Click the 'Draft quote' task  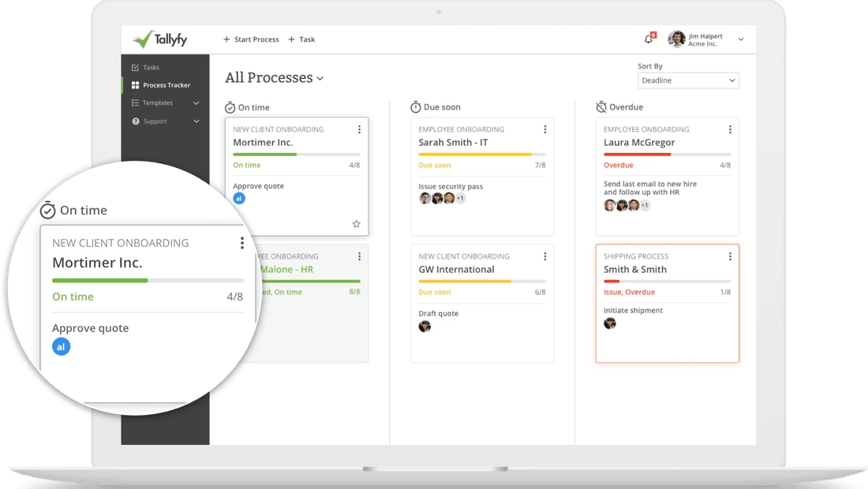pyautogui.click(x=439, y=314)
